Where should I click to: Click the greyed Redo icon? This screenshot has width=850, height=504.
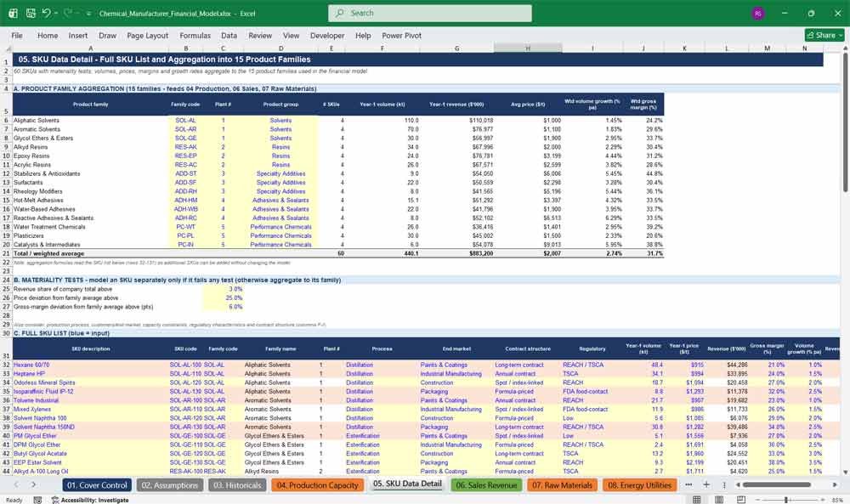(x=68, y=13)
